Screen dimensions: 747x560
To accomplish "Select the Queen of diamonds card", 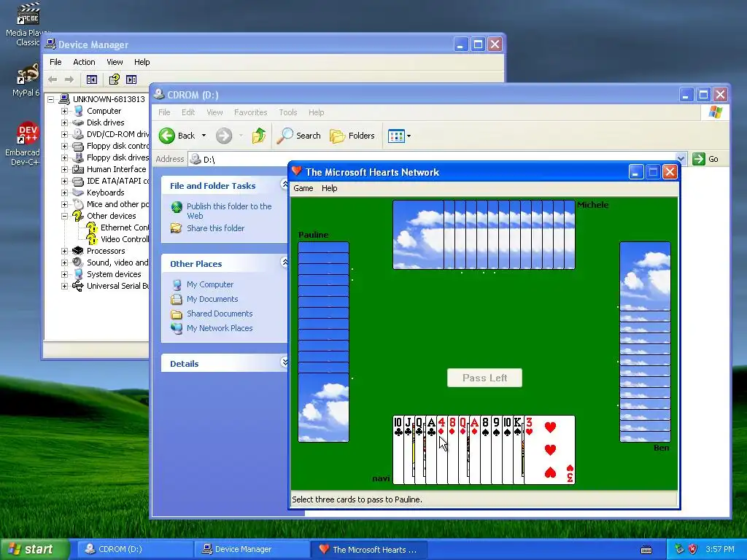I will point(463,449).
